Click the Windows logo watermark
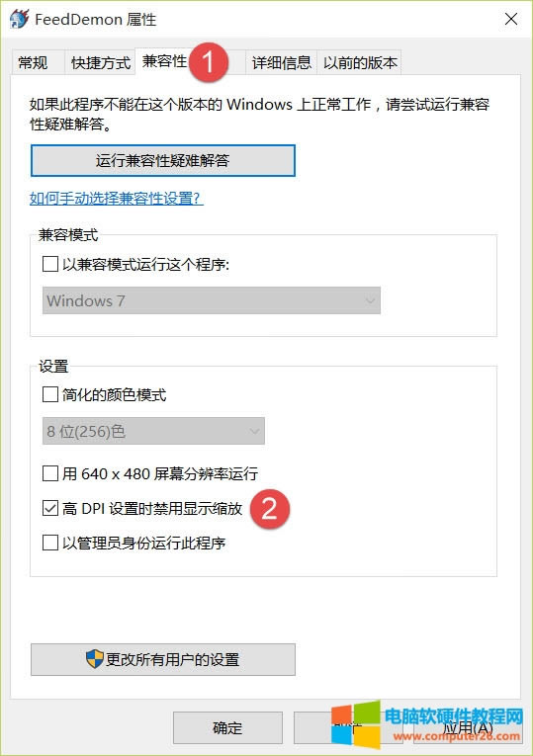 (x=356, y=724)
